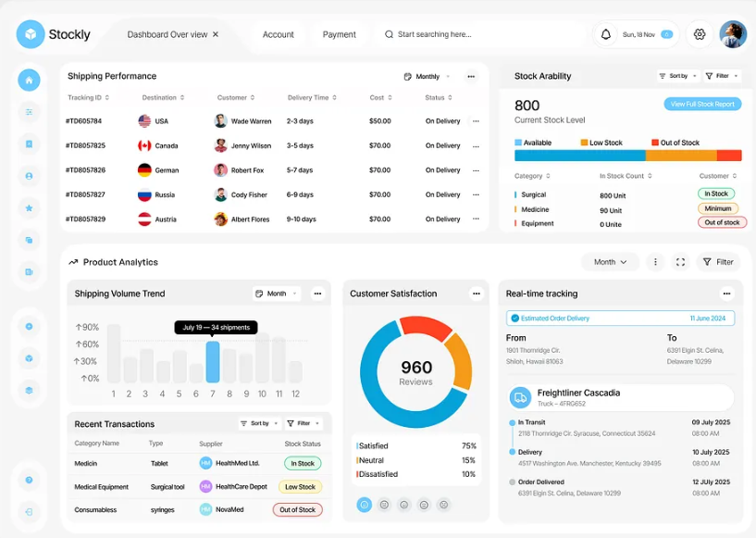The width and height of the screenshot is (756, 538).
Task: Select the third emoji face rating
Action: [404, 505]
